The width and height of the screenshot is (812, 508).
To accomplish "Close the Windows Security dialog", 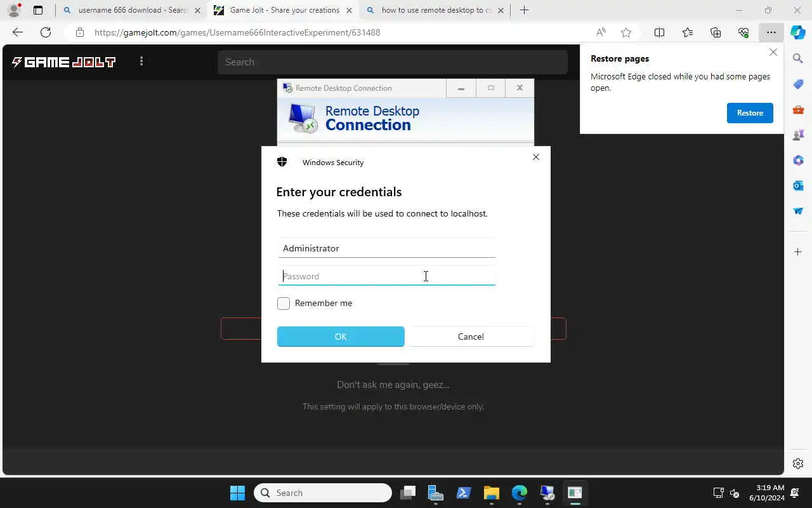I will pyautogui.click(x=536, y=157).
